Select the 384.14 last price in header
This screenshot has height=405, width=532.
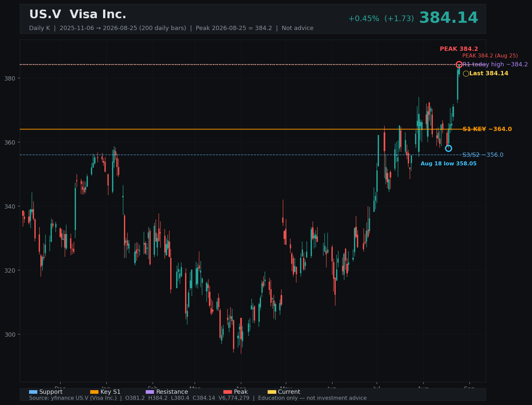coord(448,18)
